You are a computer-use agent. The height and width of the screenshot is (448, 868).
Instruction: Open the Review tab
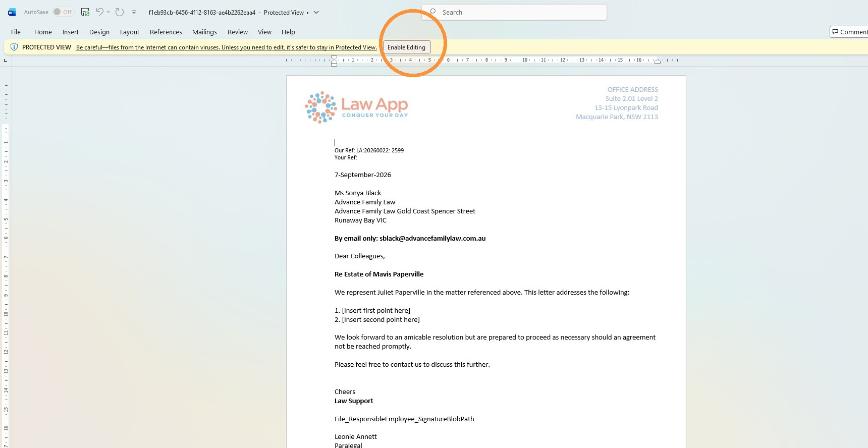coord(238,32)
